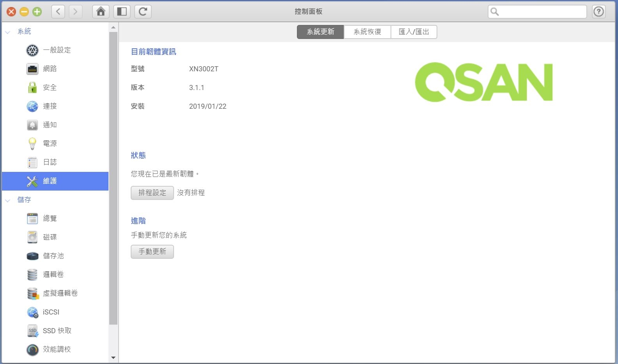Click the 效能調校 gauge icon
Viewport: 618px width, 364px height.
coord(32,350)
